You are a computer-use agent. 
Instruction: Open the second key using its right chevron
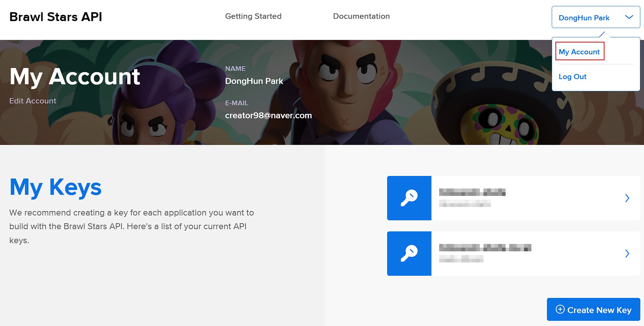click(627, 254)
